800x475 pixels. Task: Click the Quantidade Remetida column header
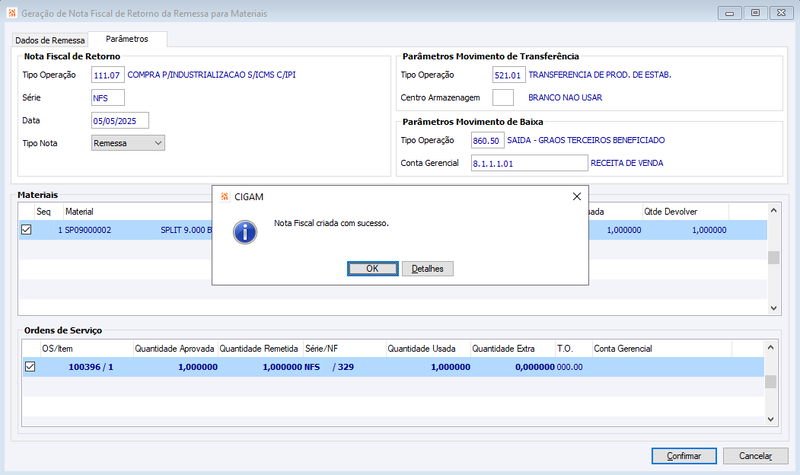(x=259, y=349)
